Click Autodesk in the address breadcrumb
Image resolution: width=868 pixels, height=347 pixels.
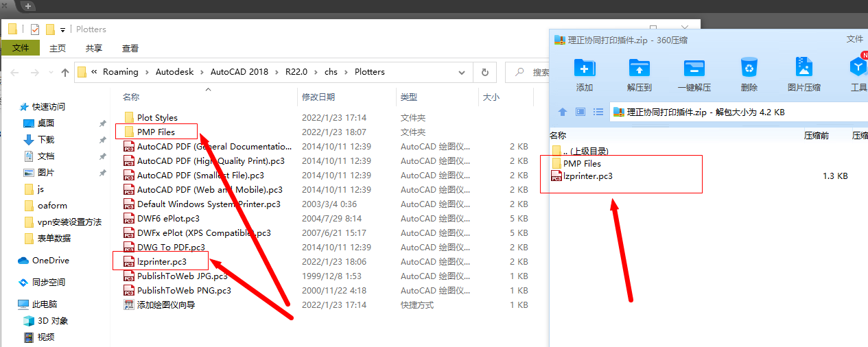pyautogui.click(x=174, y=72)
